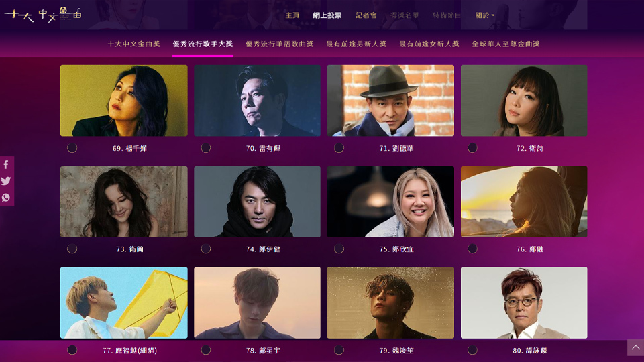Select the radio button for 74. 鄭伊健
The width and height of the screenshot is (644, 362).
click(x=206, y=249)
